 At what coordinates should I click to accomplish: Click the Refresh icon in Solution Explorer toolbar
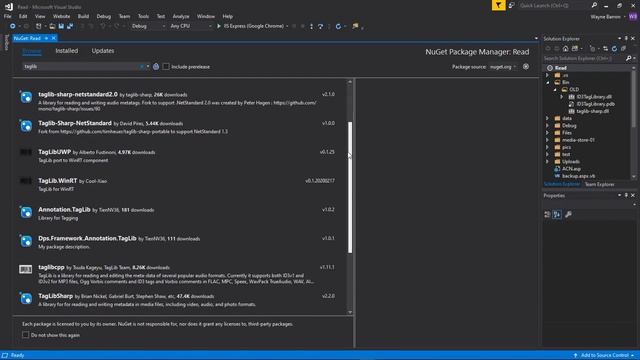614,49
